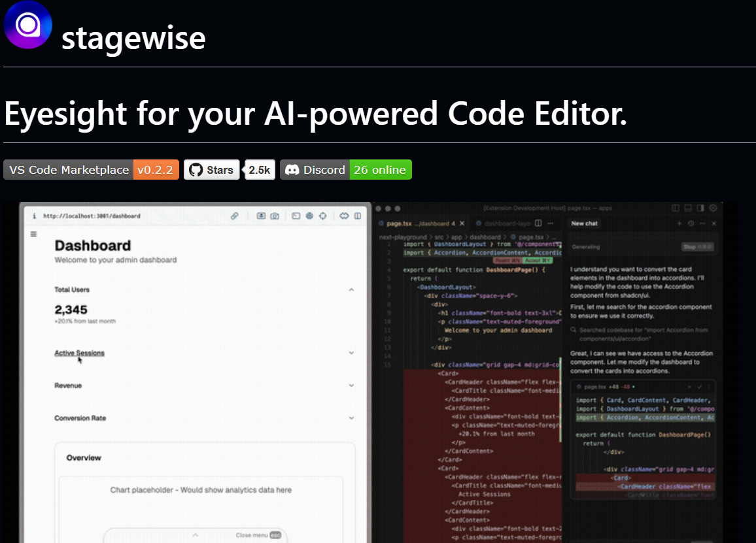756x543 pixels.
Task: Click the green Accept button in editor
Action: [x=538, y=260]
